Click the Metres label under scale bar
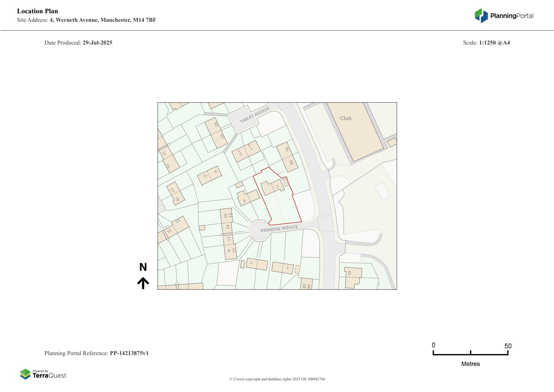 click(x=470, y=364)
